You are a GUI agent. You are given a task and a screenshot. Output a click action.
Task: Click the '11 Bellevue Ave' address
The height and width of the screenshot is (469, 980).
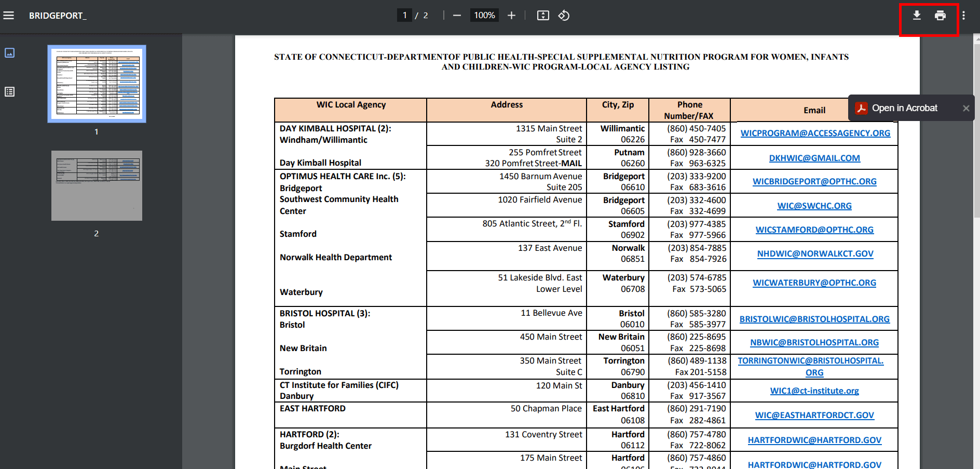click(x=552, y=313)
